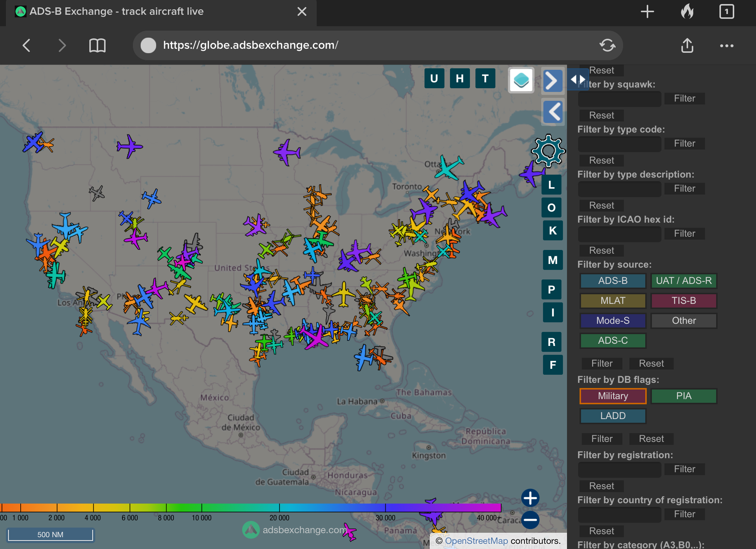Click Filter next to ICAO hex id field

click(x=684, y=233)
